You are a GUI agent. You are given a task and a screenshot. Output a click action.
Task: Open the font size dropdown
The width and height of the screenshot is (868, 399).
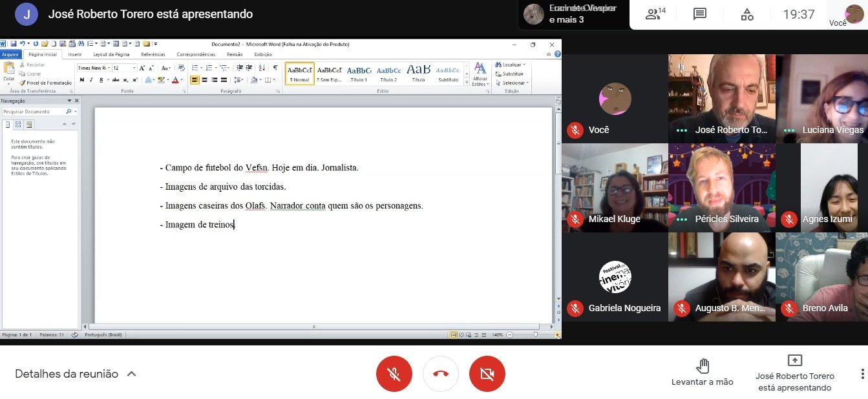tap(134, 68)
